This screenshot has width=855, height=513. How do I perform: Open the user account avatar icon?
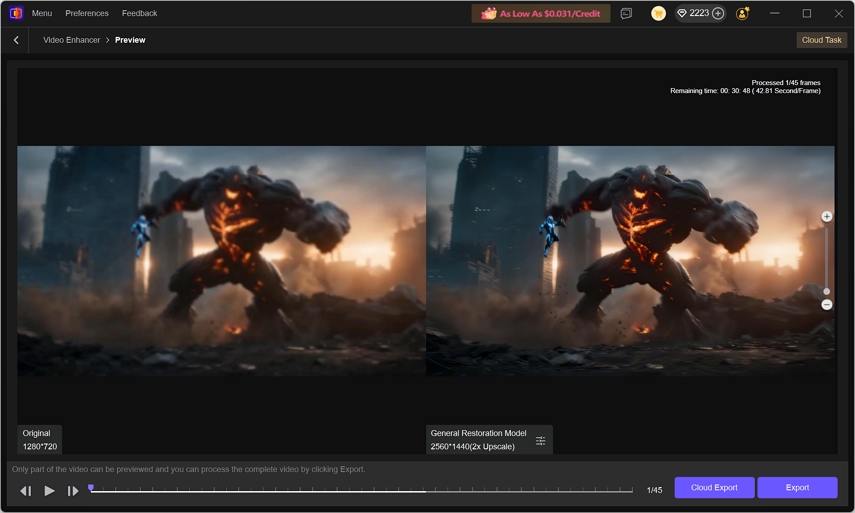click(x=742, y=14)
